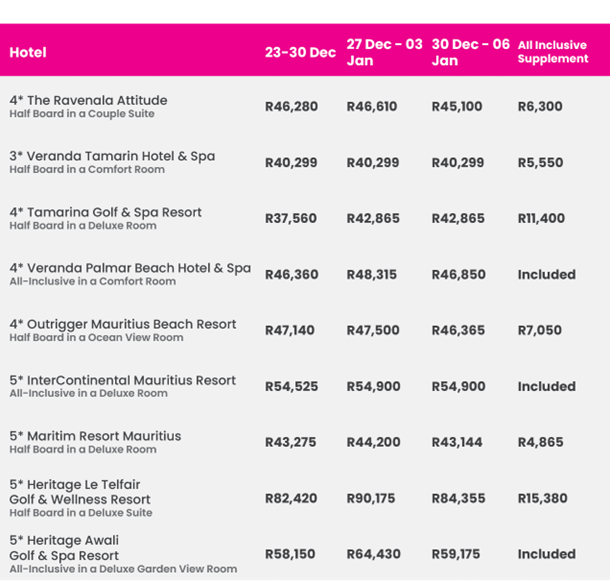Select 3* Veranda Tamarin Hotel & Spa
Image resolution: width=610 pixels, height=584 pixels.
(112, 156)
